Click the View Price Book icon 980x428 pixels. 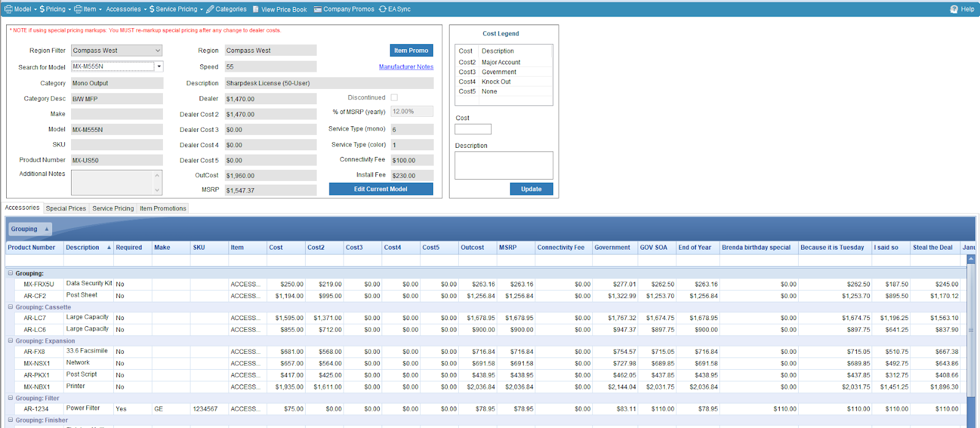click(x=255, y=9)
